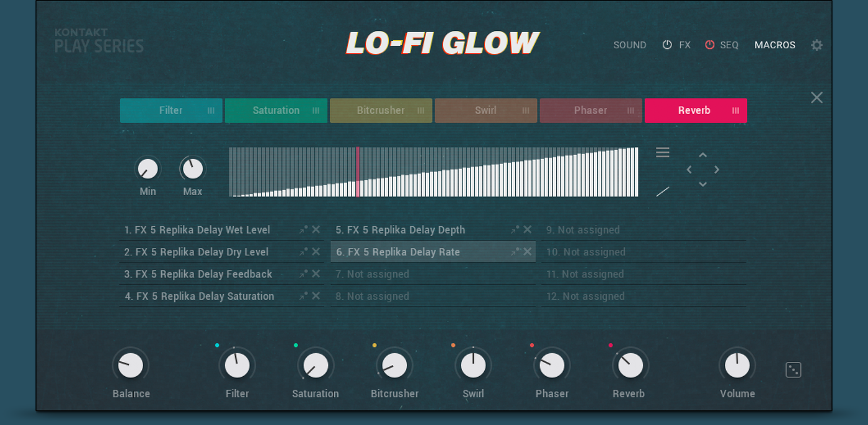Click learn icon for Delay Rate

(x=515, y=252)
